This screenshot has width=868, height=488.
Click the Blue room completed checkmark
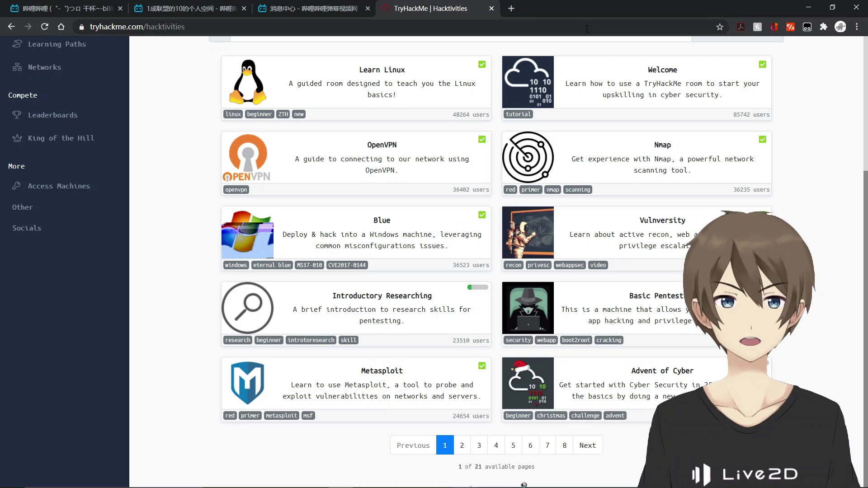tap(482, 215)
